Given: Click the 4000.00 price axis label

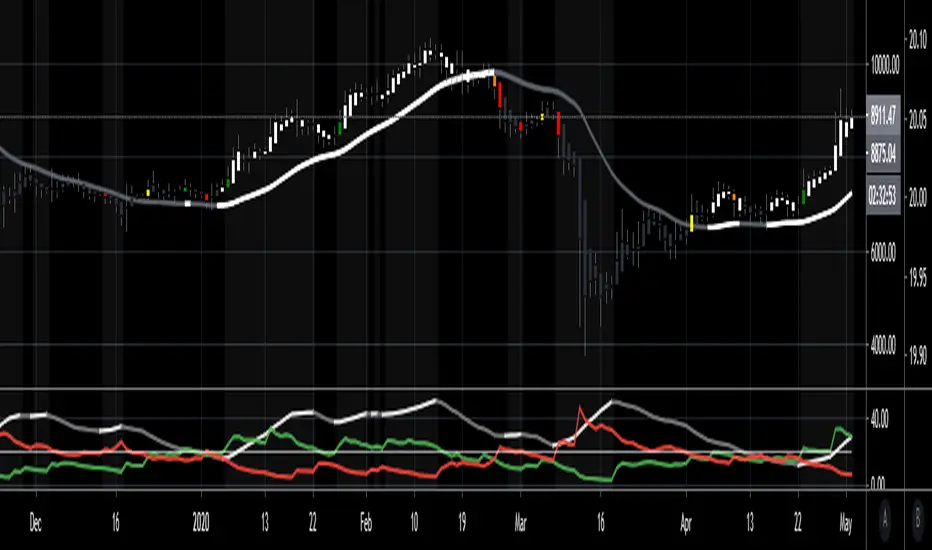Looking at the screenshot, I should coord(883,345).
